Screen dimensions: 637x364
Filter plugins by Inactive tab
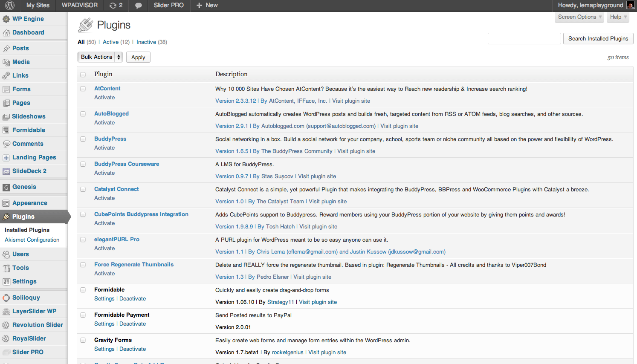click(146, 42)
